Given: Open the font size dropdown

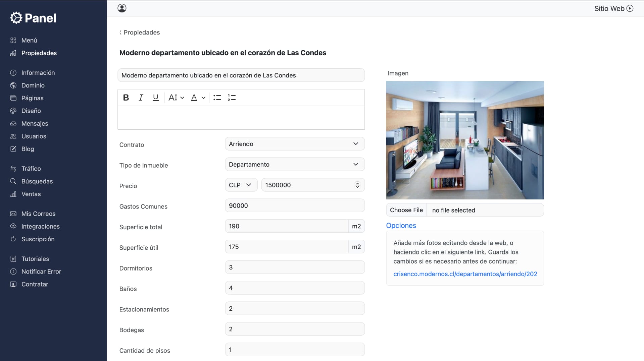Looking at the screenshot, I should click(176, 98).
